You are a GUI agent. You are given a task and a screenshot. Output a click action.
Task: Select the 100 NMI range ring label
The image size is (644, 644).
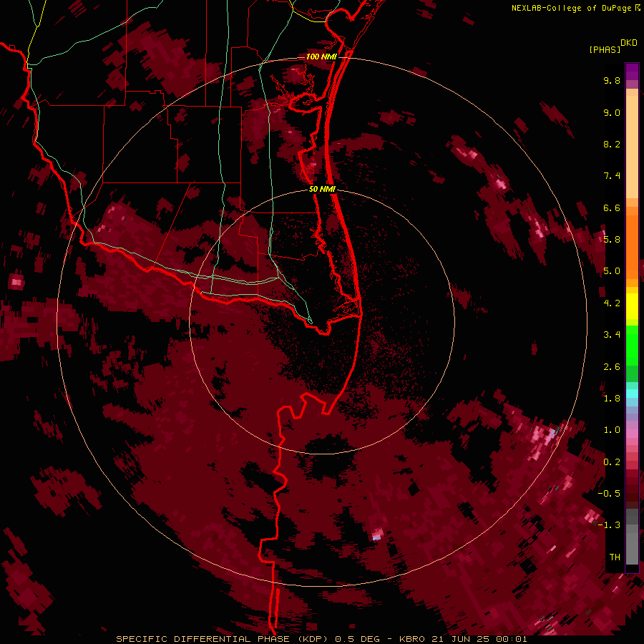[x=321, y=57]
